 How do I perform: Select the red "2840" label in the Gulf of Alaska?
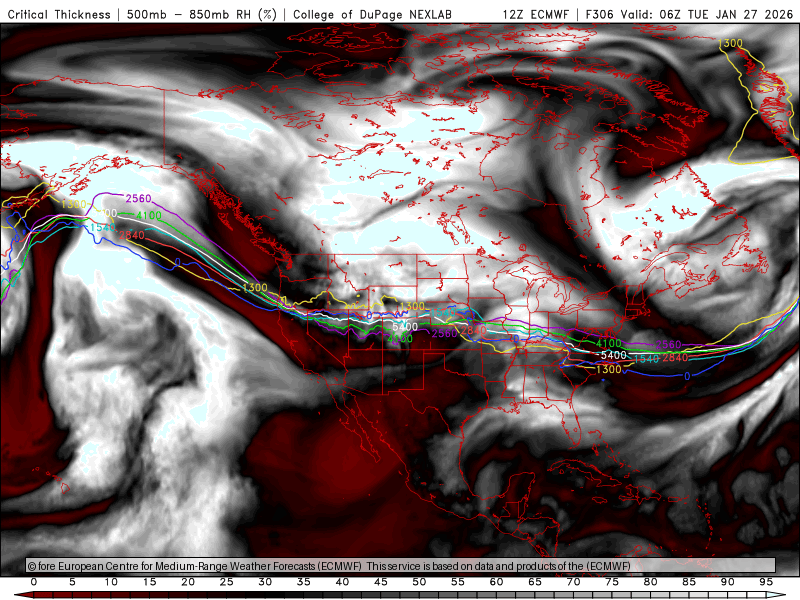132,236
